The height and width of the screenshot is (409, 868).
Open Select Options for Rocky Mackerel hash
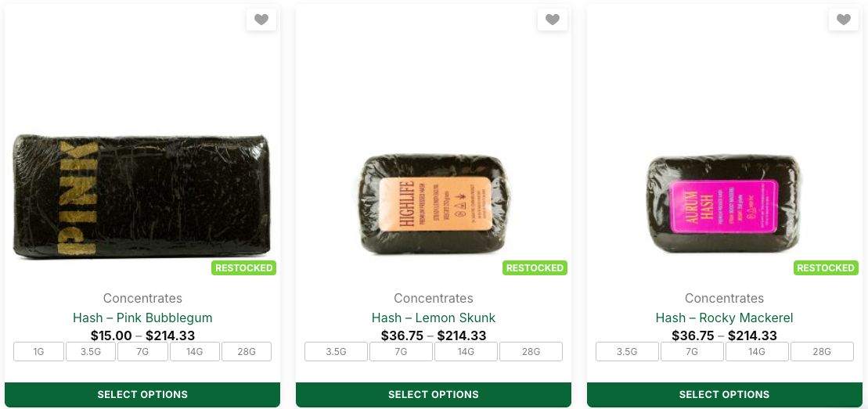724,394
